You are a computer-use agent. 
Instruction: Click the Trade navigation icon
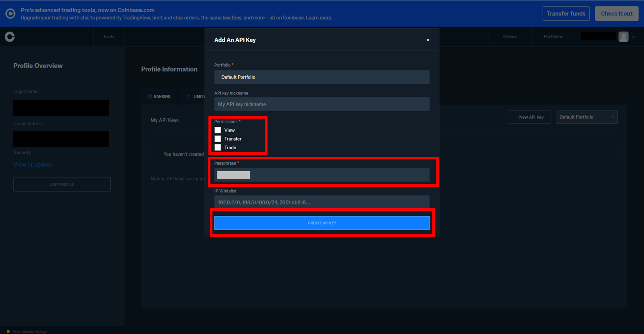[x=109, y=37]
